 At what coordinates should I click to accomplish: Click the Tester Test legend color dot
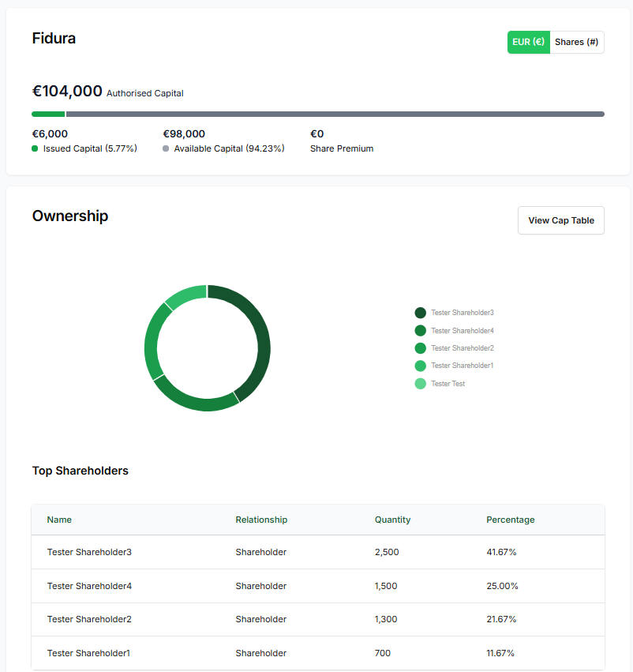420,383
